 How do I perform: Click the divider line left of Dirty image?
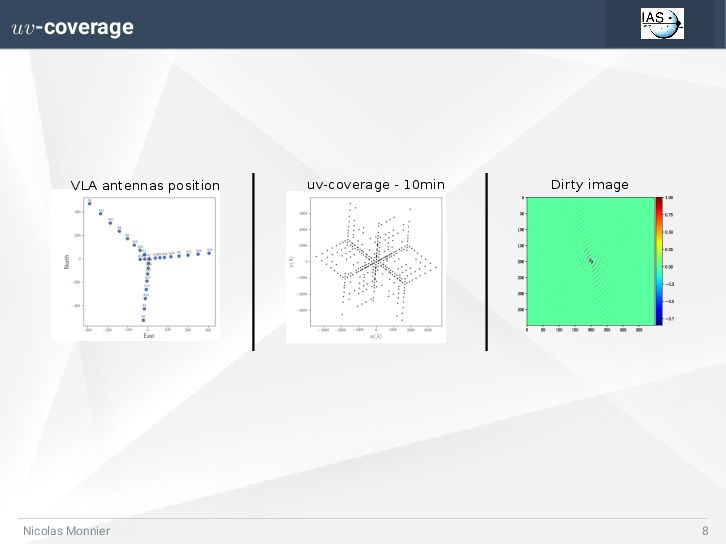click(486, 262)
